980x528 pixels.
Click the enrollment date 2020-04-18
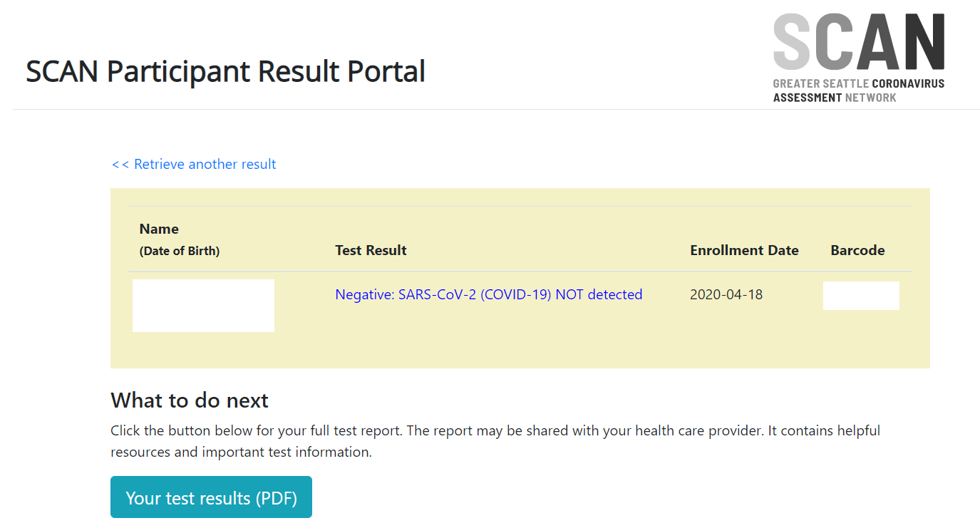726,294
